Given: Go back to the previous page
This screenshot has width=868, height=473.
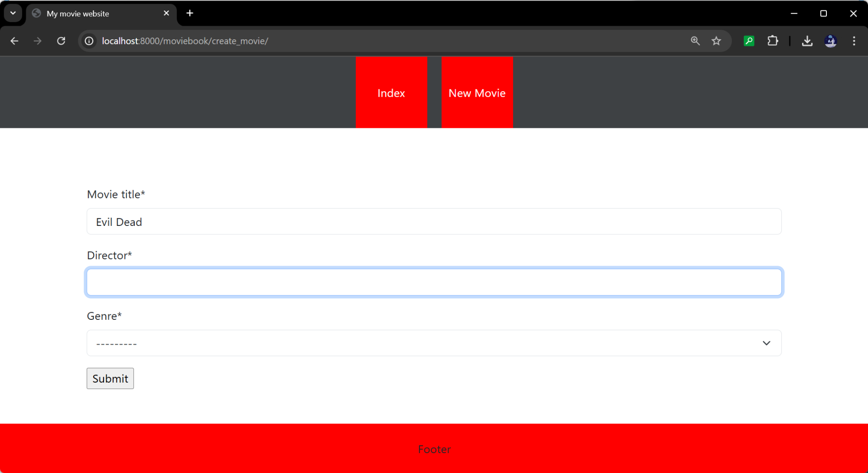Looking at the screenshot, I should (14, 41).
